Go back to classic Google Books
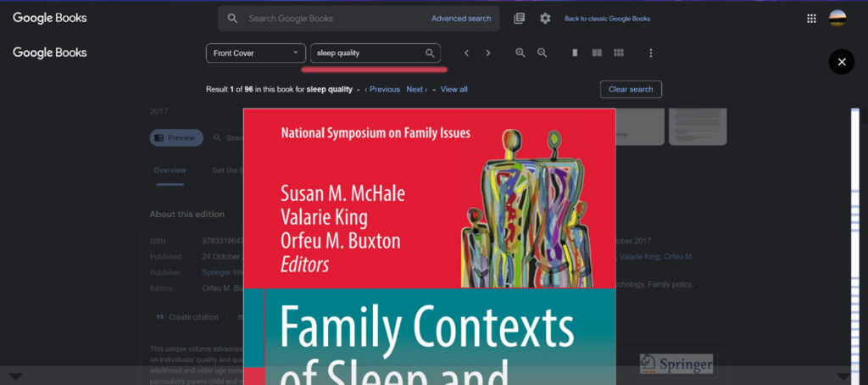 coord(607,19)
